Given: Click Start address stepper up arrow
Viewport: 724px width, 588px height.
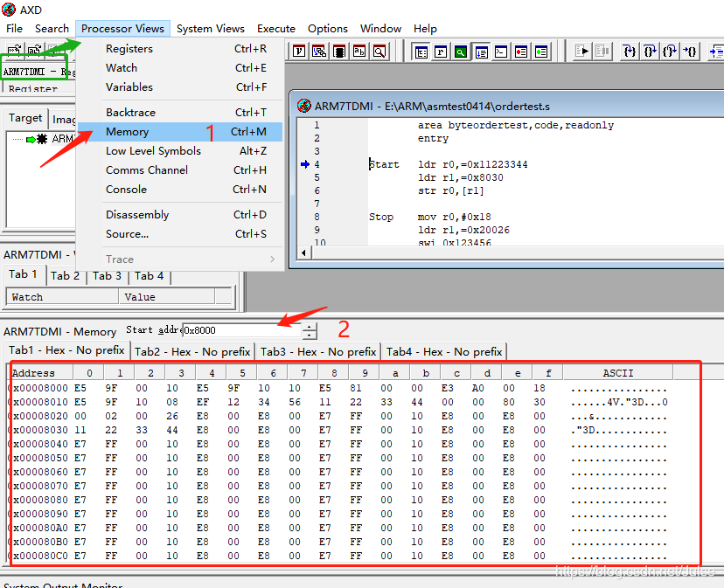Looking at the screenshot, I should (310, 327).
